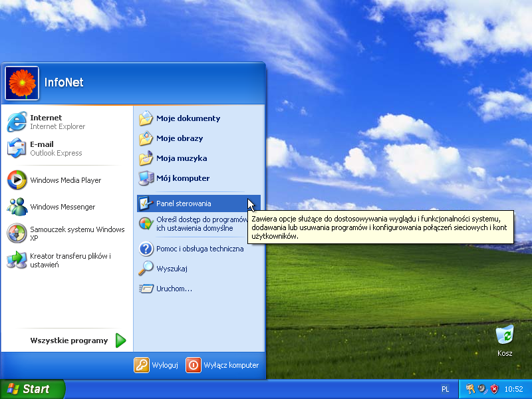Click the Panel sterowania icon

click(146, 203)
